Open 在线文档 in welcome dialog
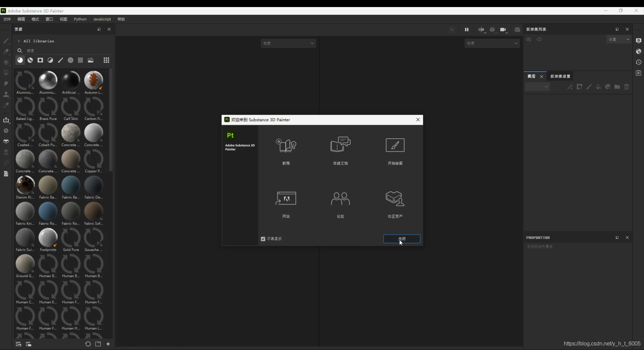Viewport: 644px width, 350px height. tap(340, 151)
